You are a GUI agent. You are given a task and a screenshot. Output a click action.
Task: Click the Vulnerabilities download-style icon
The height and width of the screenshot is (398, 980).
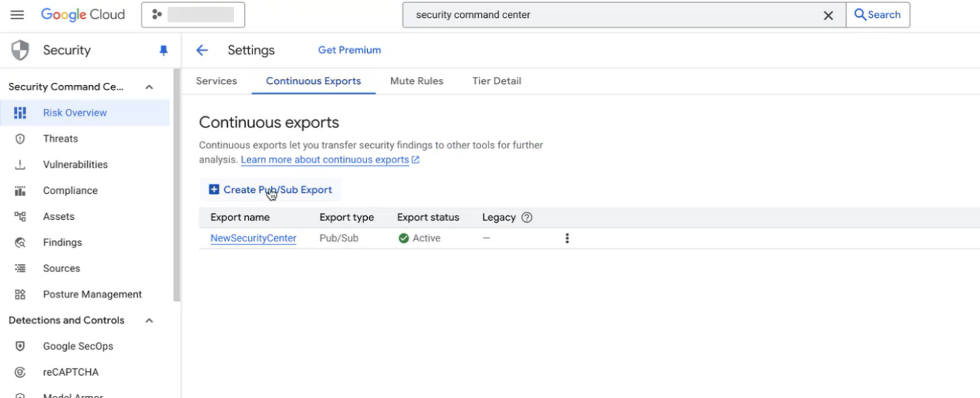20,165
